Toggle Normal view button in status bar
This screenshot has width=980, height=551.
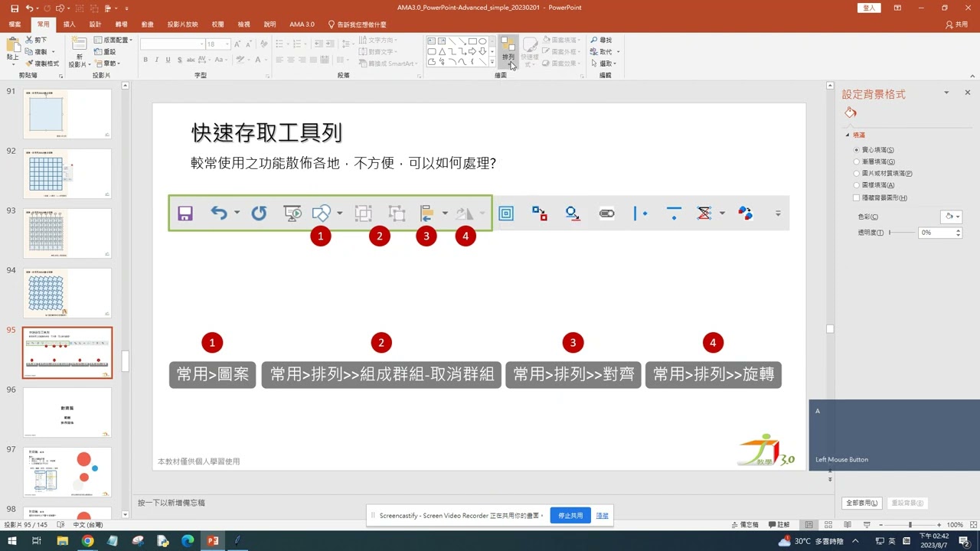click(808, 525)
